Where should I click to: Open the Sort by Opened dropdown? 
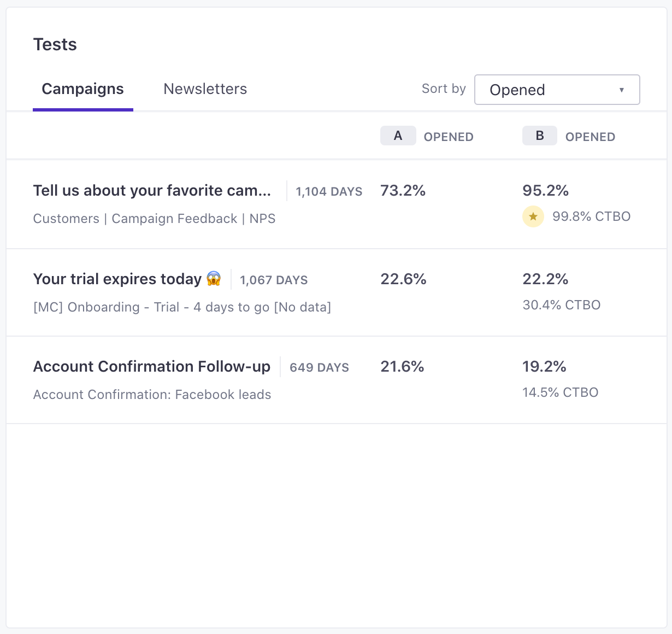(x=556, y=90)
